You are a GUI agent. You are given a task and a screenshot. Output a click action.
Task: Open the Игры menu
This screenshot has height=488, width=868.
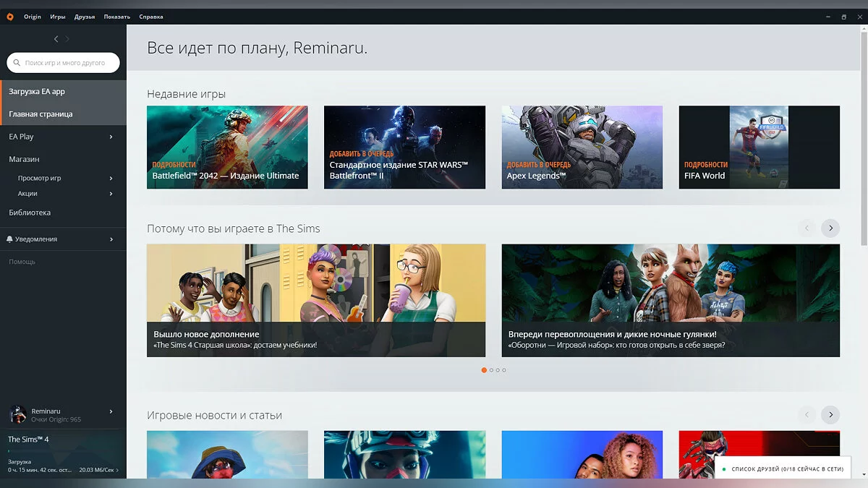[x=58, y=17]
